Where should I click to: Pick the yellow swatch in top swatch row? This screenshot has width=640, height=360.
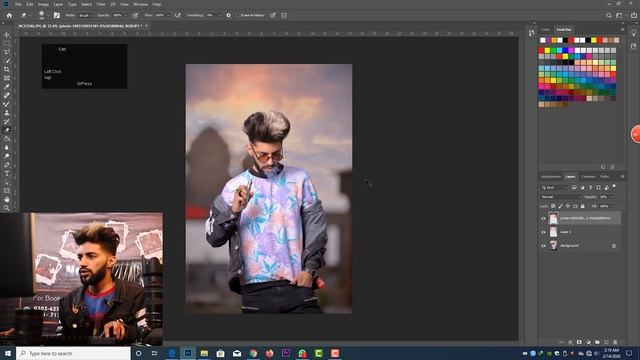point(594,40)
